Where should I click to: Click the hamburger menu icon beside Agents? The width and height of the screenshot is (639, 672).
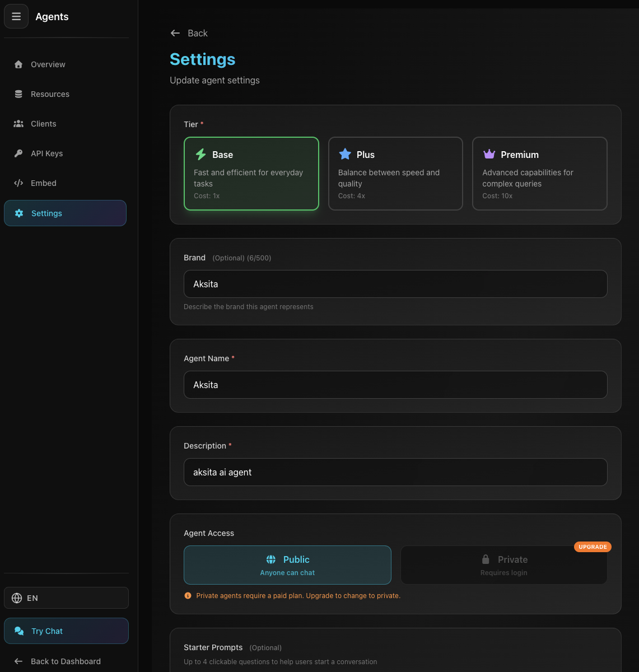pyautogui.click(x=16, y=17)
